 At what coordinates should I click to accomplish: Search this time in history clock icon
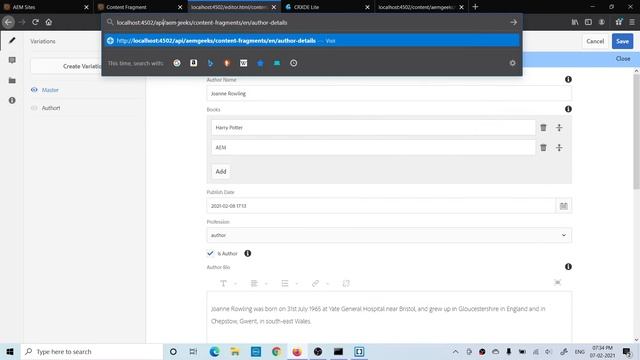click(x=293, y=63)
